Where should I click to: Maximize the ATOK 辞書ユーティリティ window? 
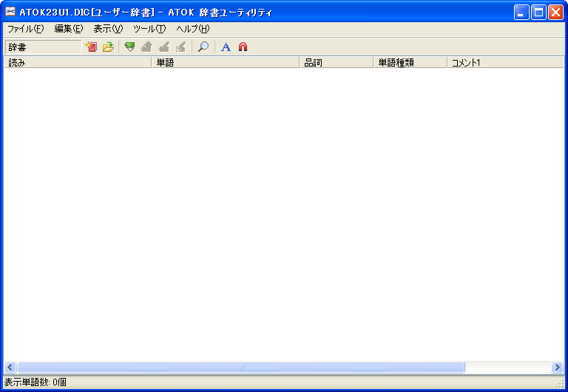point(538,13)
